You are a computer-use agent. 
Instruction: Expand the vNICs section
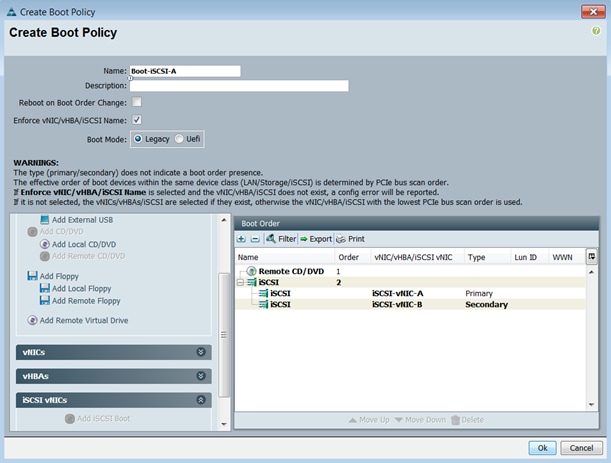pyautogui.click(x=201, y=352)
